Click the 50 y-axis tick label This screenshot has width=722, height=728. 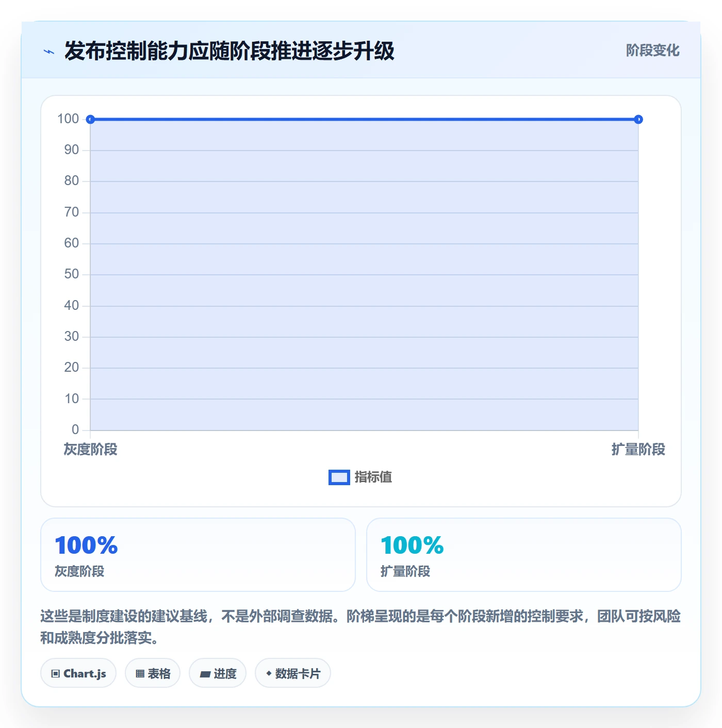(x=72, y=274)
